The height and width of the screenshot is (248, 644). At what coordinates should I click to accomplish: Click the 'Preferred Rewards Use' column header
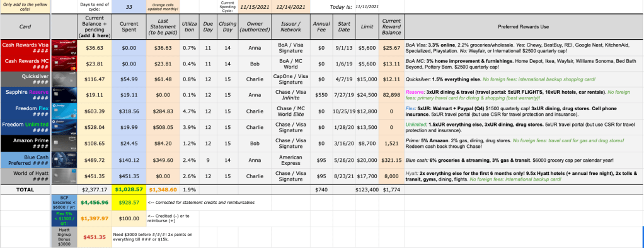523,26
